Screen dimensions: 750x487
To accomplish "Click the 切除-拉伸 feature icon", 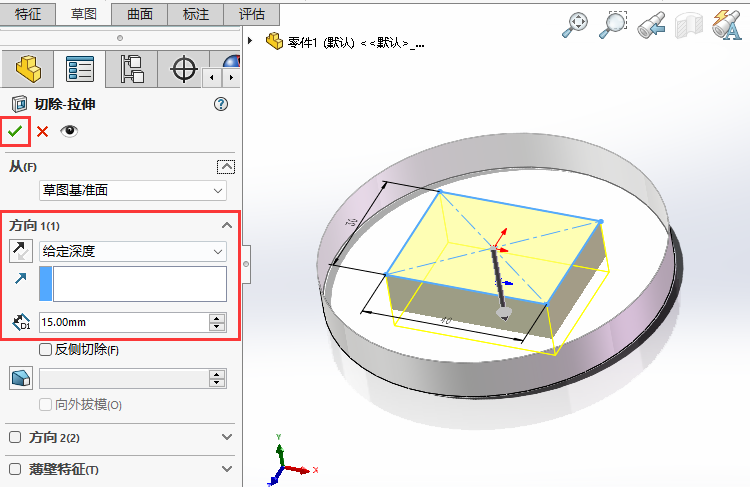I will (20, 104).
